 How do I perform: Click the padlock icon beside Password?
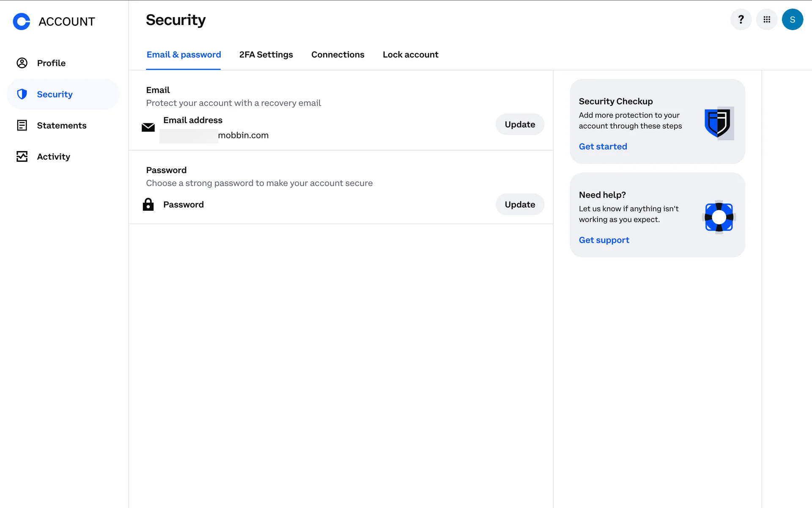[148, 204]
